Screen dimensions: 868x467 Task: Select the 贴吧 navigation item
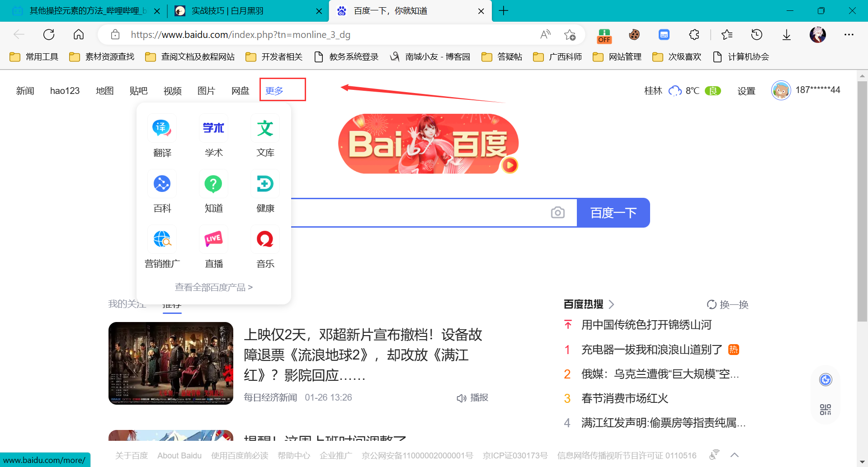(x=138, y=91)
